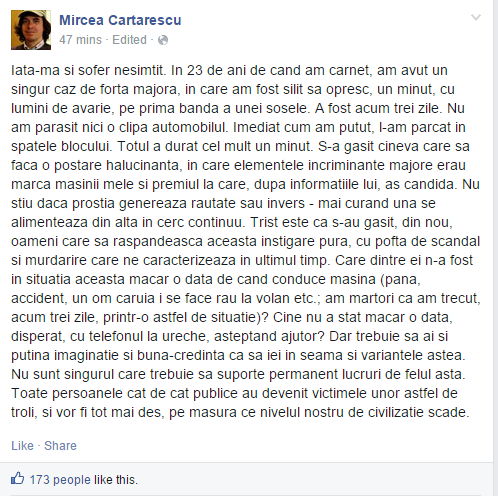Click the 'like this.' text

coord(116,480)
